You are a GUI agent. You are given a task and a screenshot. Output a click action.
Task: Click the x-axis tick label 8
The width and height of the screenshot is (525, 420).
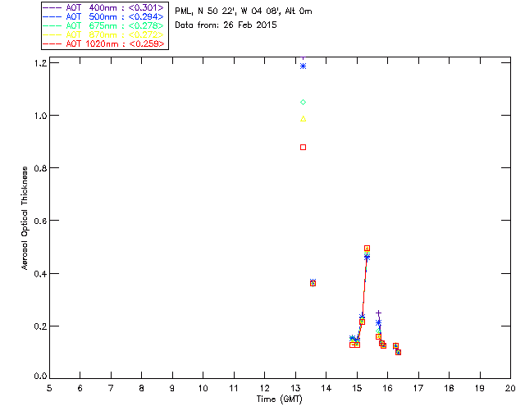click(x=141, y=388)
